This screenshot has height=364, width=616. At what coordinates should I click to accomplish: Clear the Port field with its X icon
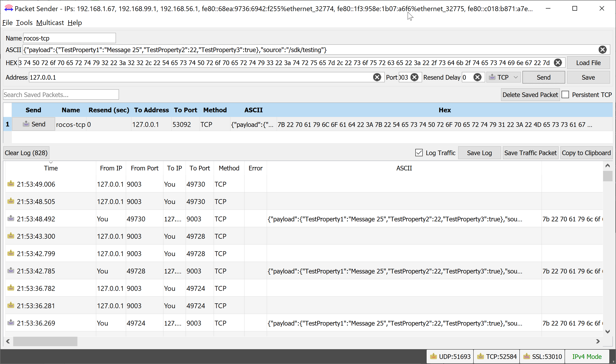[415, 77]
